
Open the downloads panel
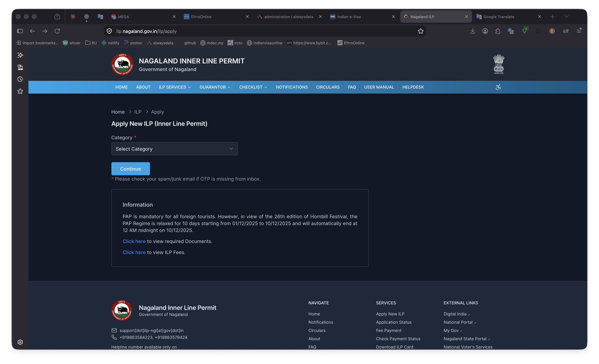[x=473, y=31]
